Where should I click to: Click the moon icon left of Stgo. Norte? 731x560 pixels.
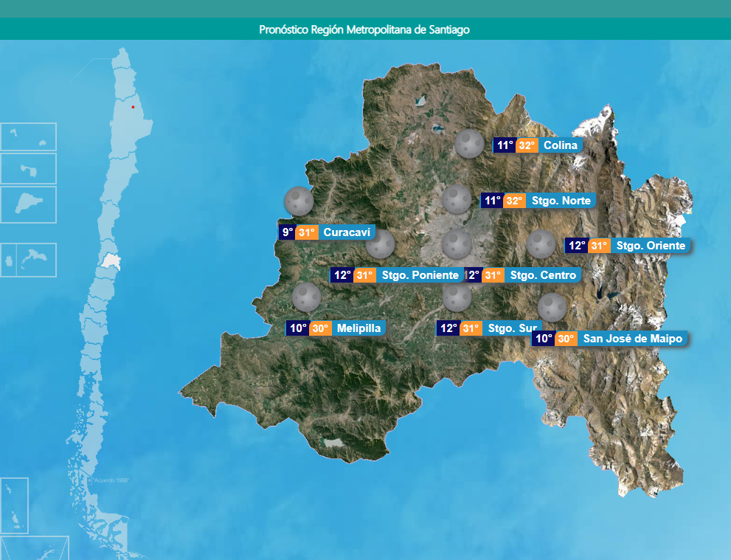point(457,199)
